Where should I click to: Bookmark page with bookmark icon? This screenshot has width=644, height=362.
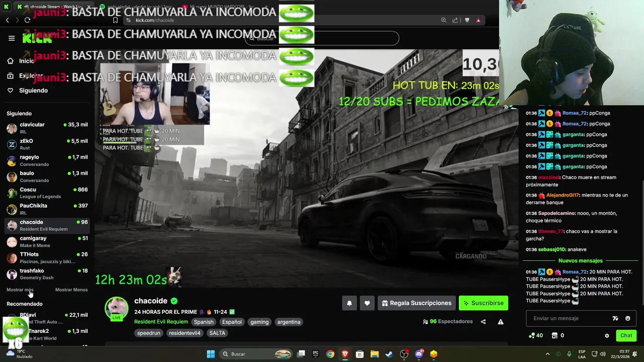[115, 20]
